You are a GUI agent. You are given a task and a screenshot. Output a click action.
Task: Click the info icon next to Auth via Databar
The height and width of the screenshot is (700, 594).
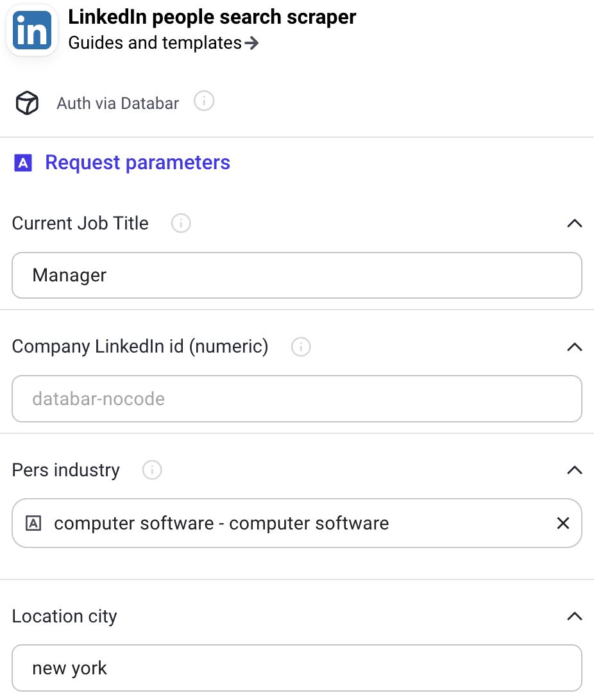(x=203, y=101)
